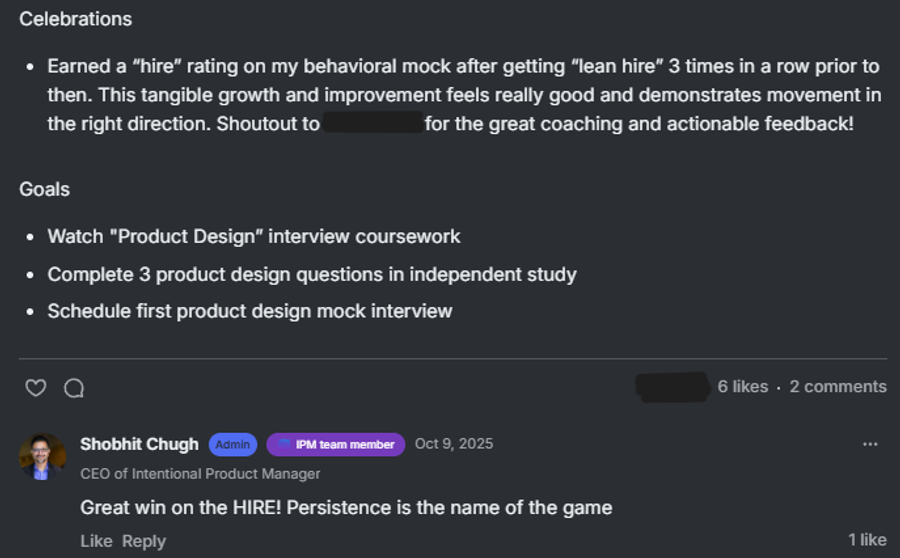Select the Complete 3 product design questions goal

coord(312,274)
